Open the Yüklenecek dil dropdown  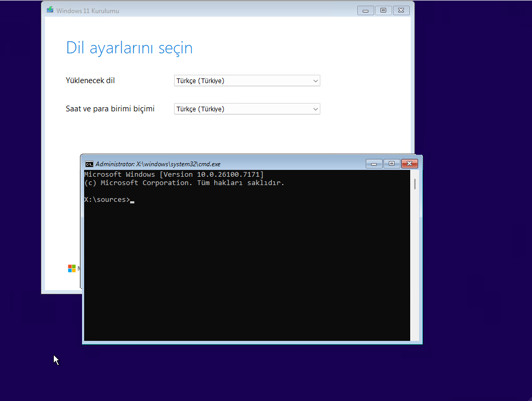(x=247, y=81)
